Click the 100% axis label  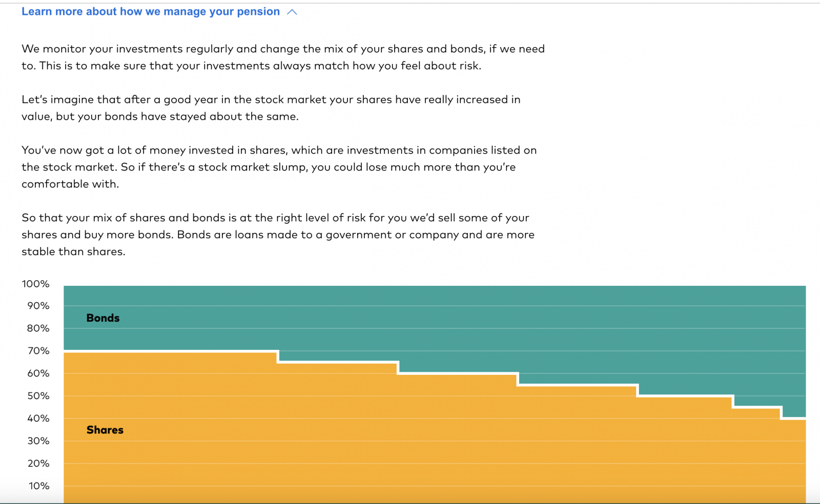35,284
